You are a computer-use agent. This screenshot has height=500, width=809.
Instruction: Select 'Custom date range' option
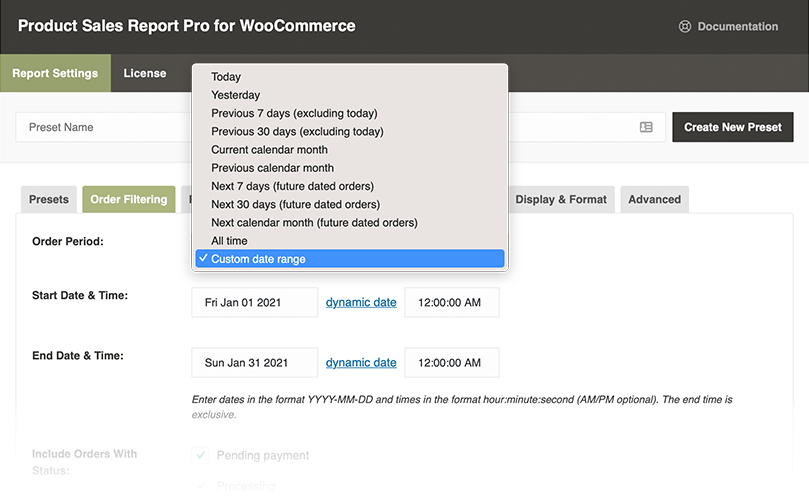pyautogui.click(x=258, y=259)
